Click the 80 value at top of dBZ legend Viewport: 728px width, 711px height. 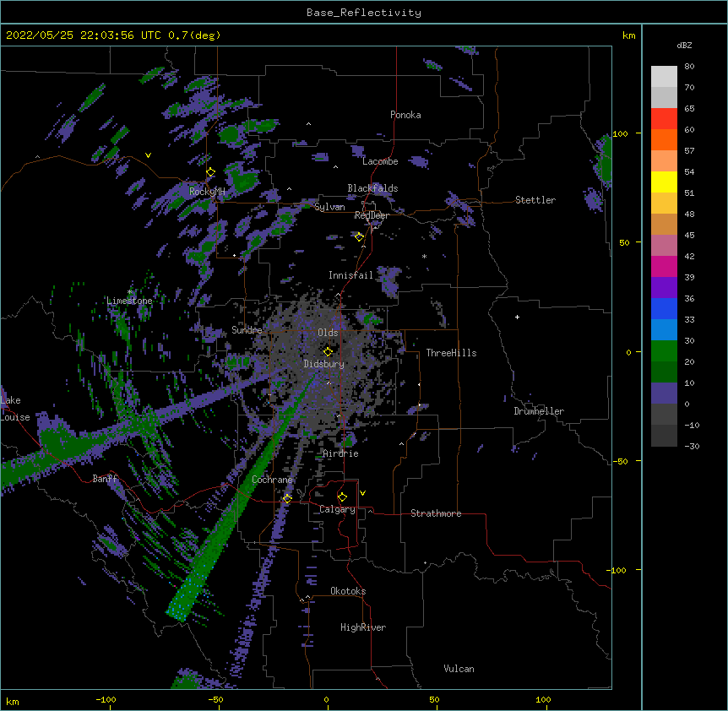pyautogui.click(x=689, y=67)
